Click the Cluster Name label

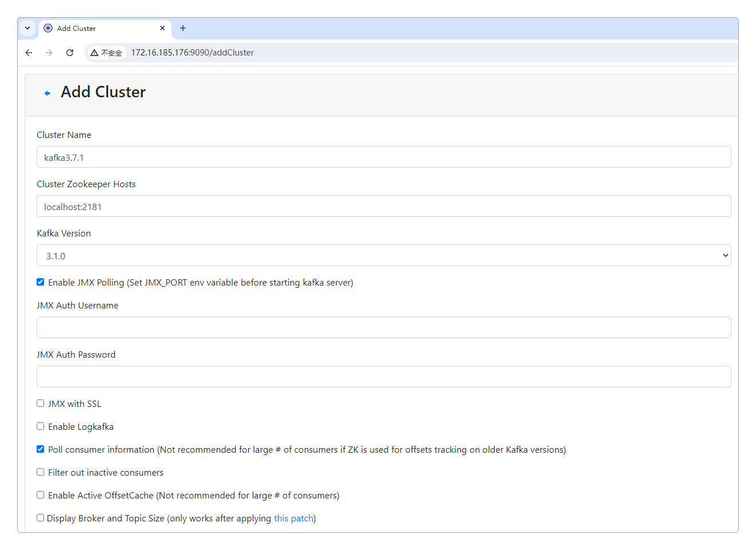[64, 135]
